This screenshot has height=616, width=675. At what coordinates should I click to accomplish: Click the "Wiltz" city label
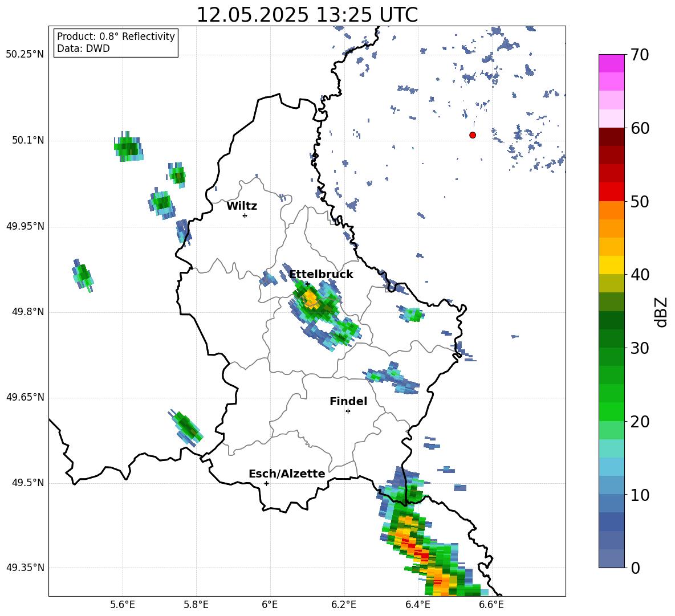242,206
